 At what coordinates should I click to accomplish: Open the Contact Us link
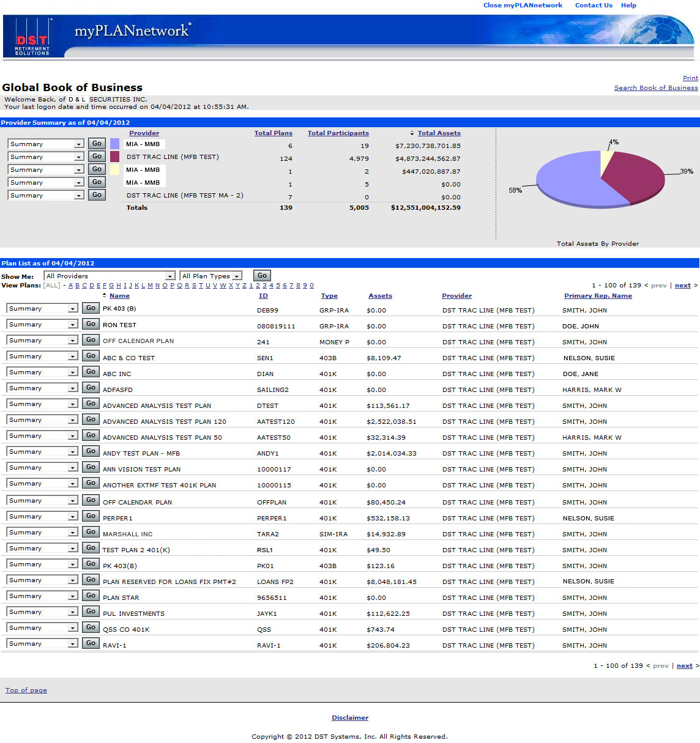click(x=594, y=6)
